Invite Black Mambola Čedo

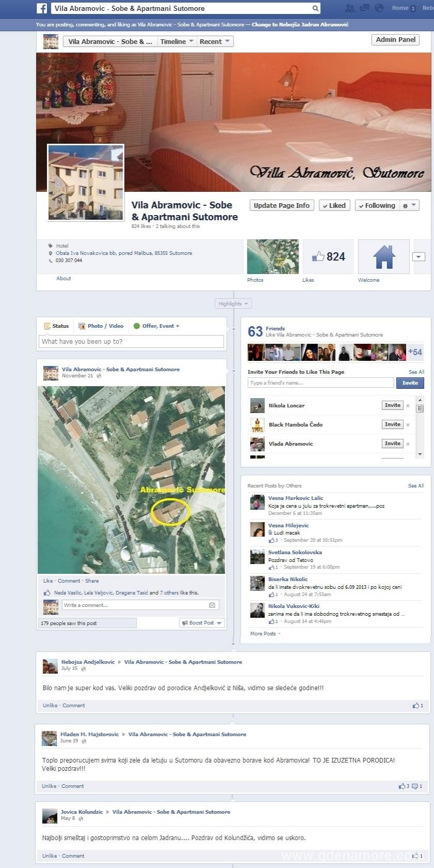(x=393, y=424)
